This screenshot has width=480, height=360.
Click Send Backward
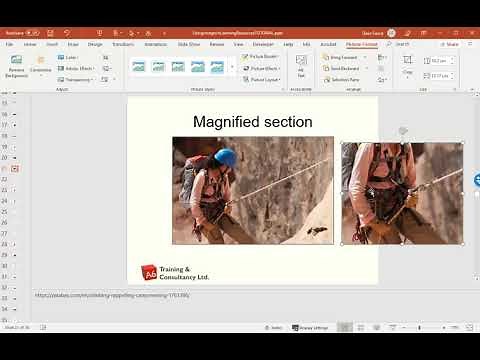[341, 68]
